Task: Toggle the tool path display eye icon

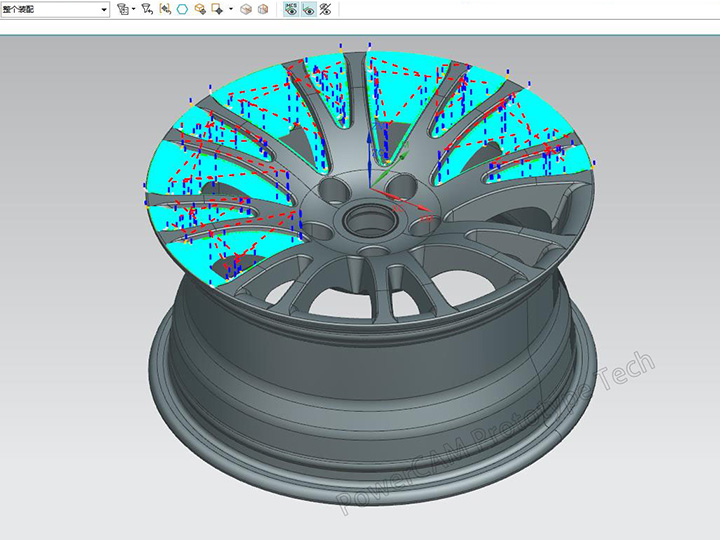Action: [308, 9]
